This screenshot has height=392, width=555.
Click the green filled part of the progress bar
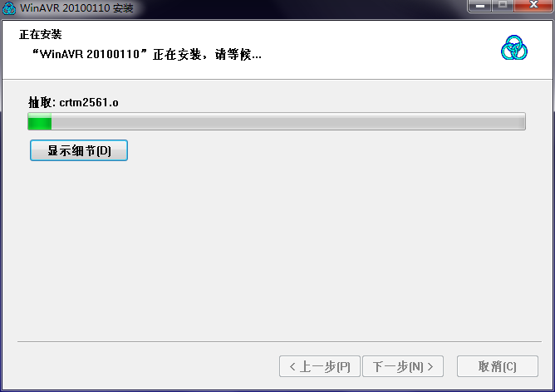[40, 121]
